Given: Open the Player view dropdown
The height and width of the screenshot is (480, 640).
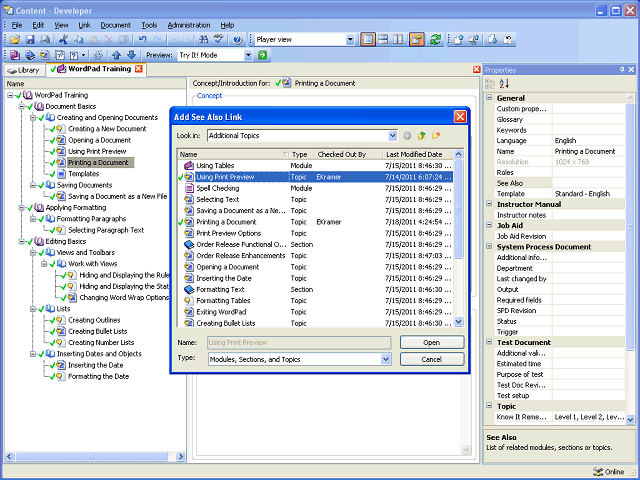Looking at the screenshot, I should pyautogui.click(x=350, y=40).
